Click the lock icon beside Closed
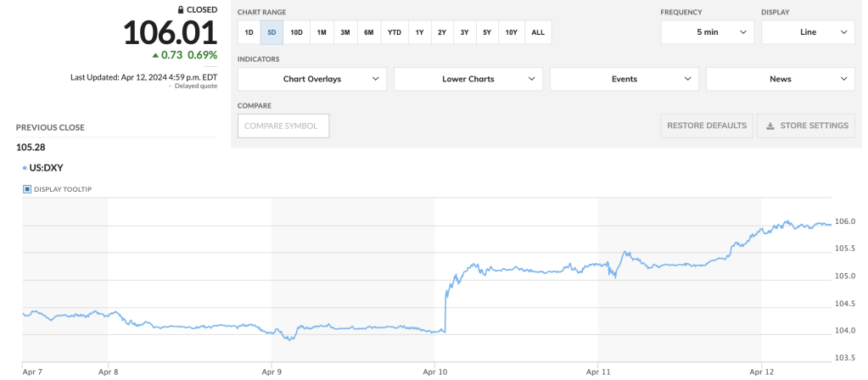Viewport: 868px width, 380px height. point(180,9)
